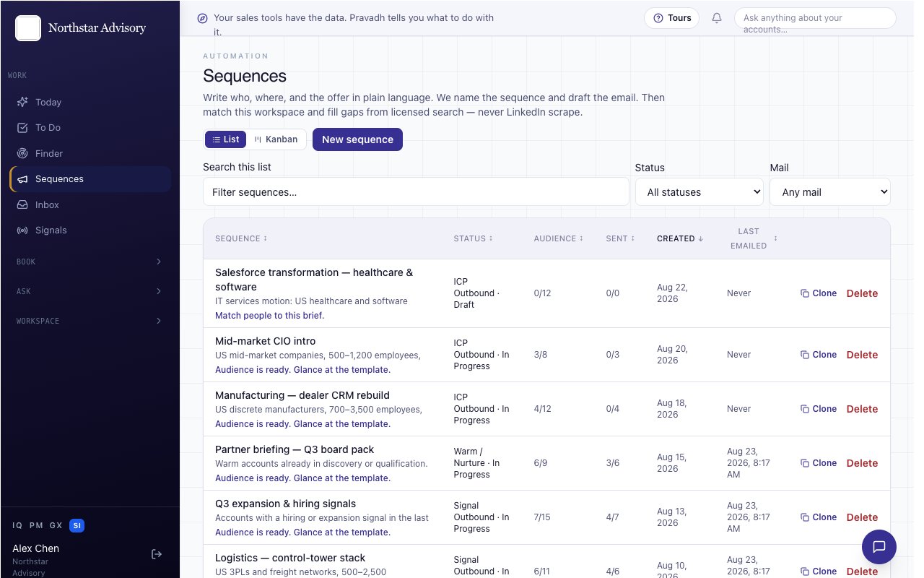924x578 pixels.
Task: Open the All statuses dropdown
Action: [x=699, y=192]
